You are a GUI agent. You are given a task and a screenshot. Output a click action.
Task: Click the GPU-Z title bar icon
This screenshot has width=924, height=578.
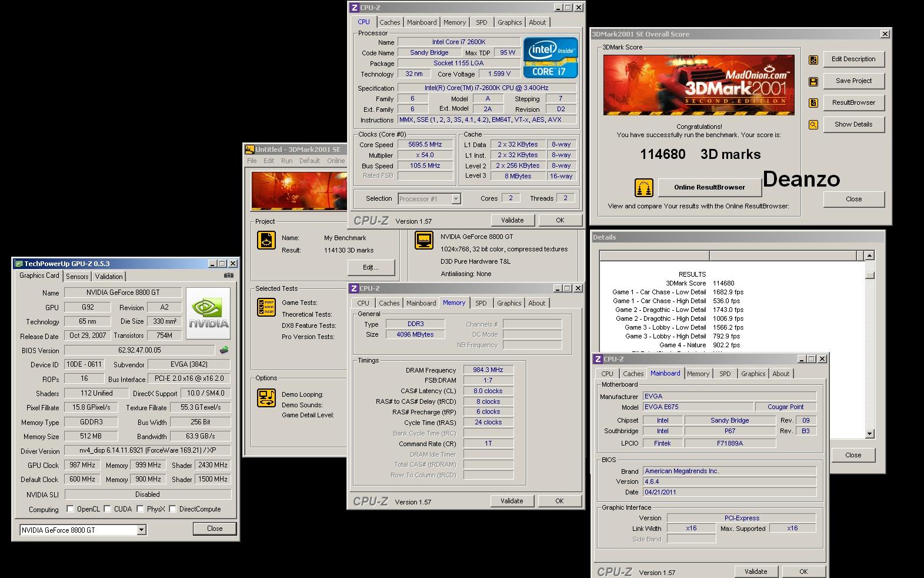(x=19, y=264)
